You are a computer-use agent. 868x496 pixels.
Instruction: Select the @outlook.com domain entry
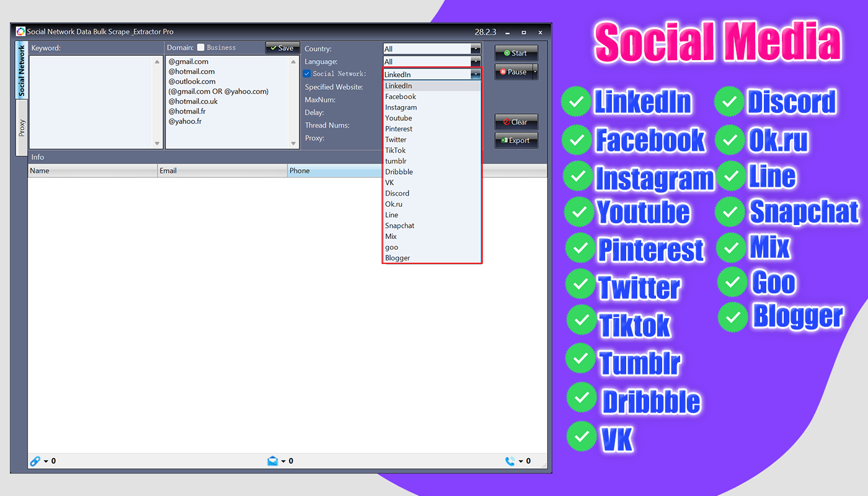[x=192, y=81]
